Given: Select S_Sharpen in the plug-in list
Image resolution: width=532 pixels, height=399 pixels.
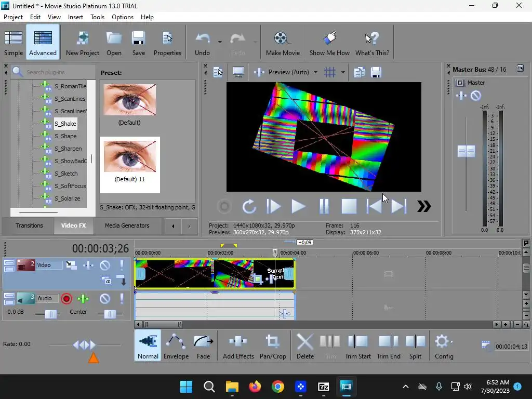Looking at the screenshot, I should 68,149.
